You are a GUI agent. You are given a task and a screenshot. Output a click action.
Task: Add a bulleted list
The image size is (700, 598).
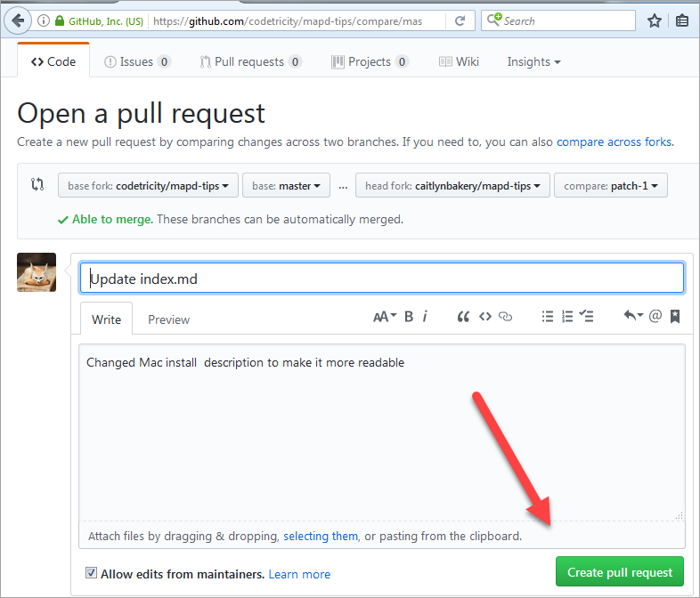[x=548, y=317]
